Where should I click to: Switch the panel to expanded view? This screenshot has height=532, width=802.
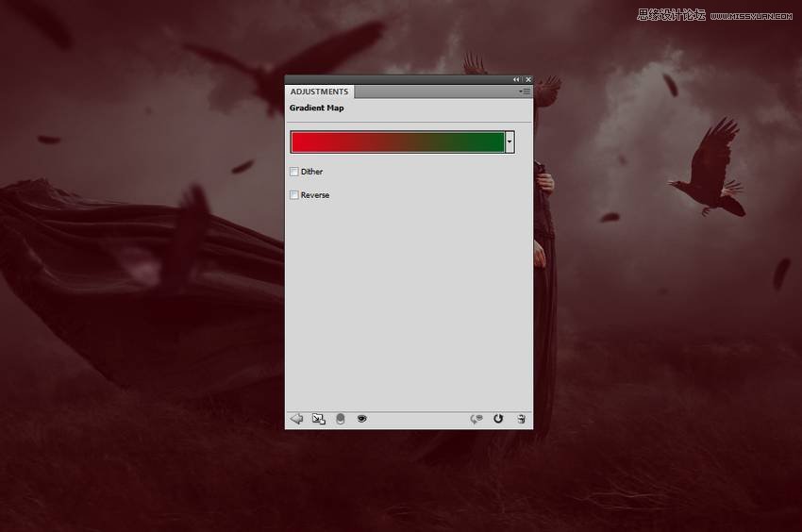click(x=319, y=419)
